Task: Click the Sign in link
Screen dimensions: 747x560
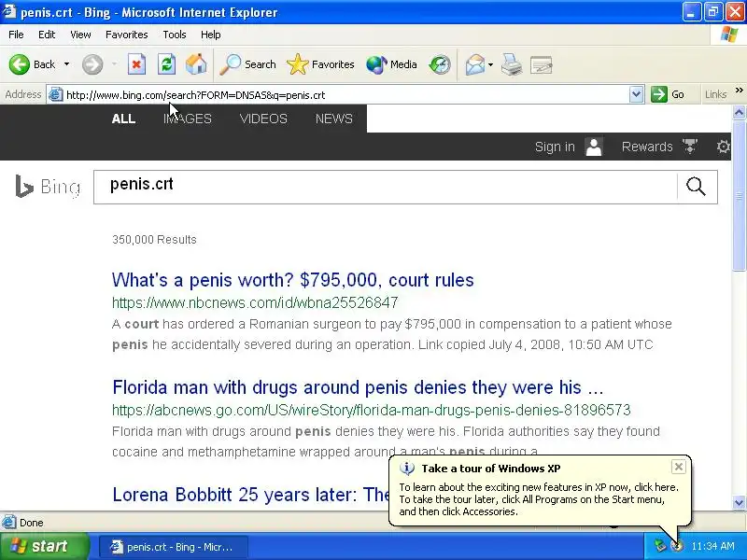Action: coord(555,147)
